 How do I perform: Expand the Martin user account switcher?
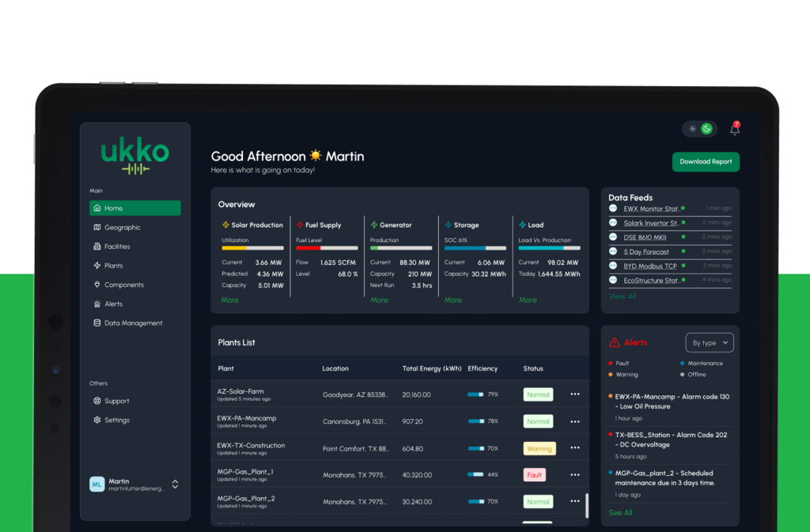pos(175,485)
